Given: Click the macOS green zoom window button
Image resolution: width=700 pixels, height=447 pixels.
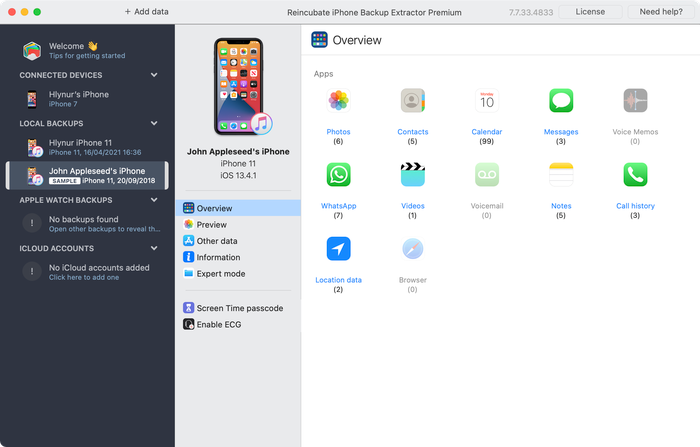Looking at the screenshot, I should (37, 12).
